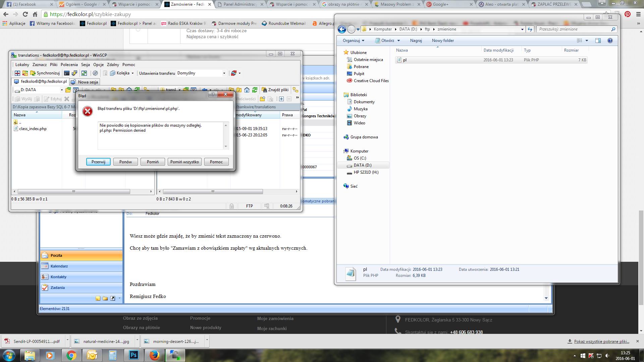Open the Kolejka queue dropdown

[x=132, y=73]
